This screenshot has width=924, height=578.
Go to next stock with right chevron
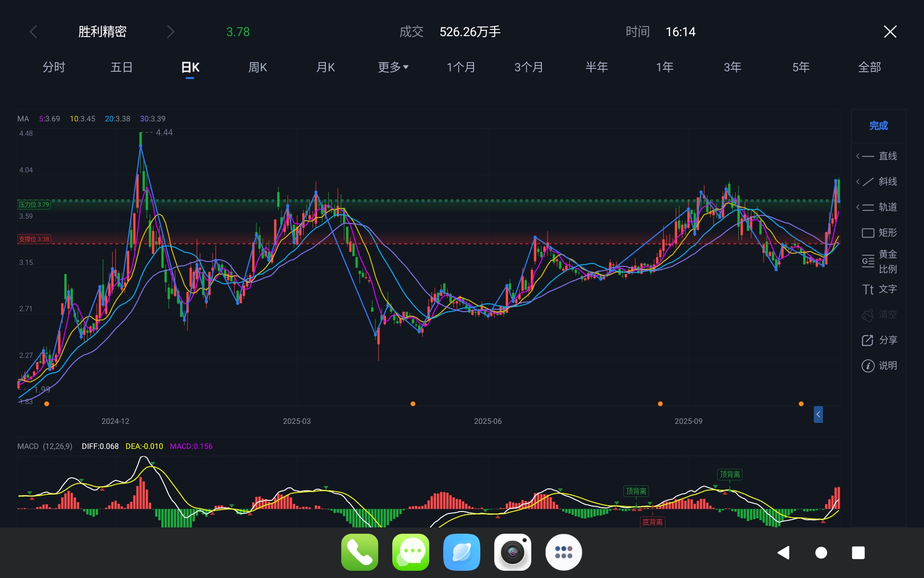point(170,32)
